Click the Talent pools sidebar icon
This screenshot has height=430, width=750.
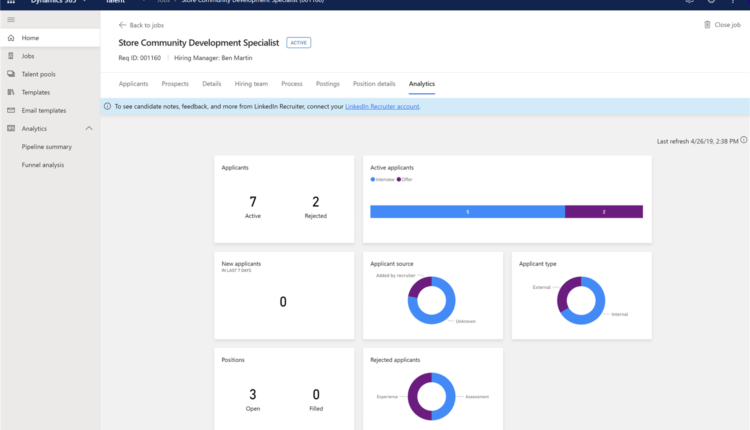[x=11, y=74]
